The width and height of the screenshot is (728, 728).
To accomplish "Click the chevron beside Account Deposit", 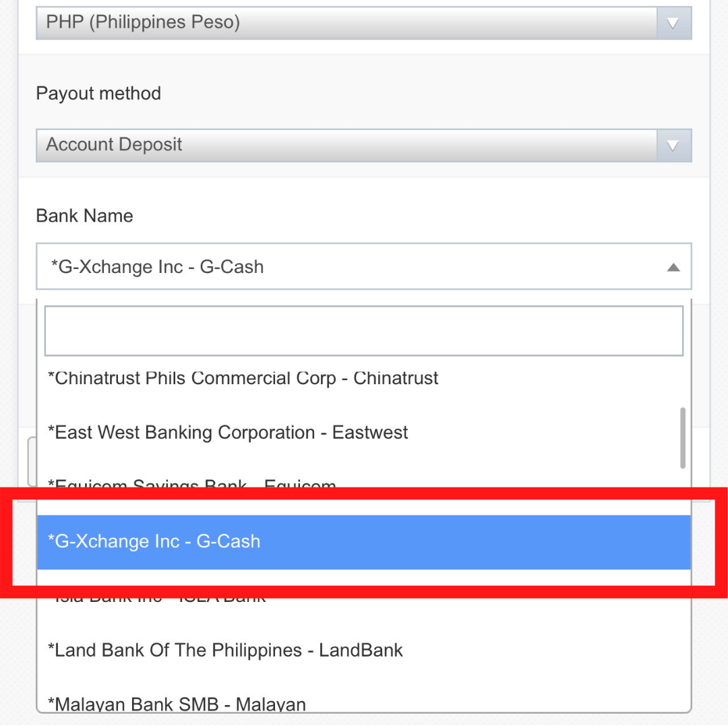I will point(673,145).
